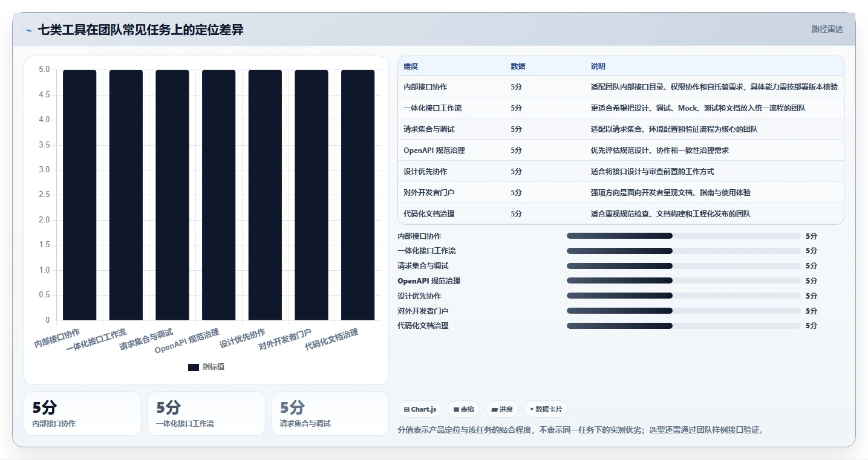Image resolution: width=868 pixels, height=460 pixels.
Task: Select the 数据 column header
Action: (x=518, y=66)
